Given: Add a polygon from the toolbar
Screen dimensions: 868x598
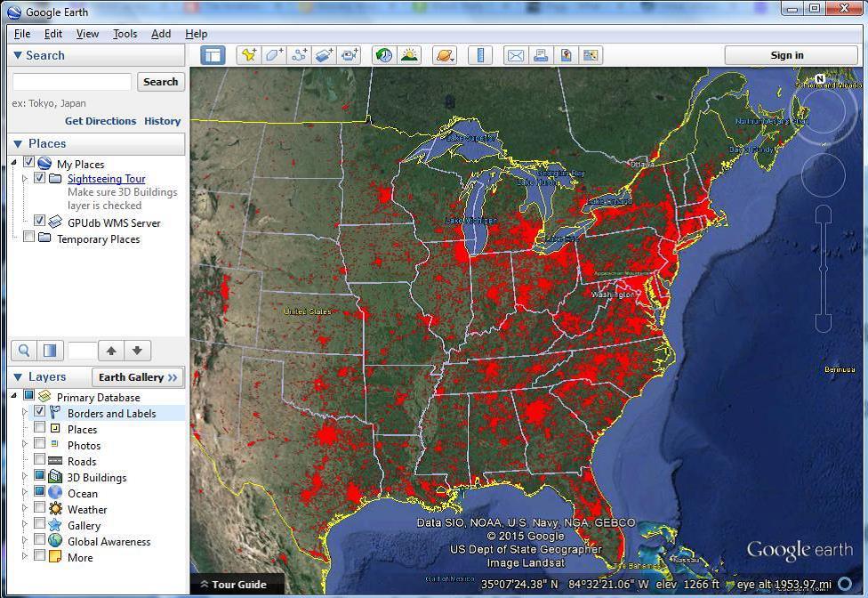Looking at the screenshot, I should point(274,55).
